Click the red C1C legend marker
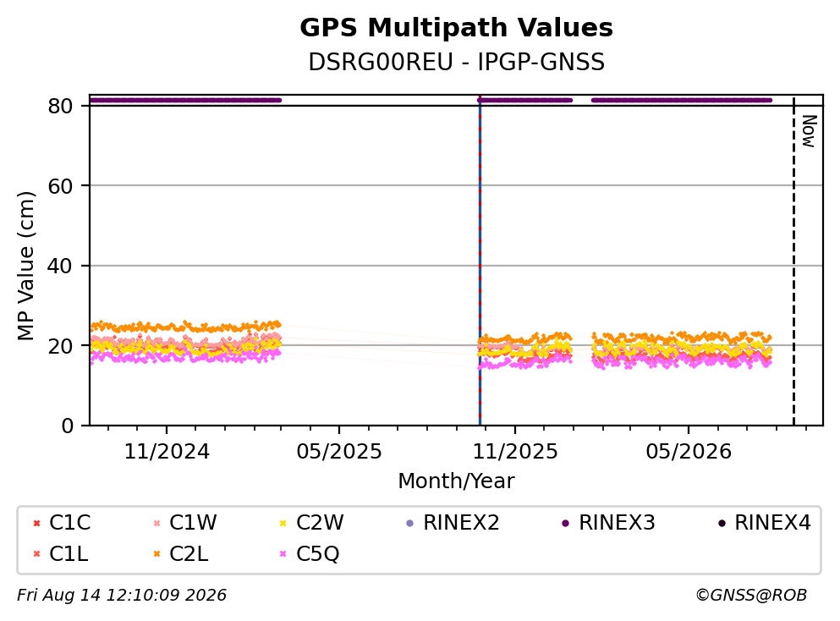The height and width of the screenshot is (621, 840). tap(36, 523)
